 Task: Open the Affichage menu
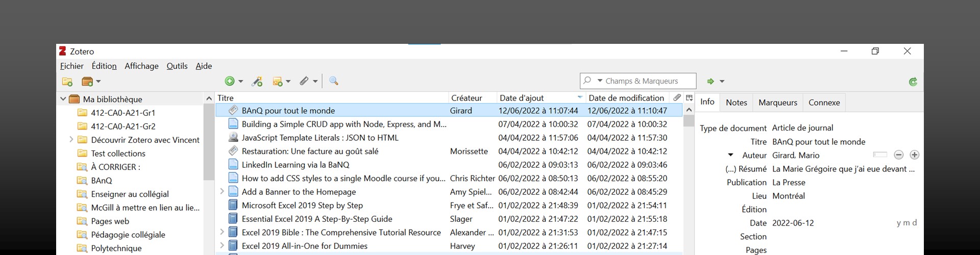click(x=141, y=66)
